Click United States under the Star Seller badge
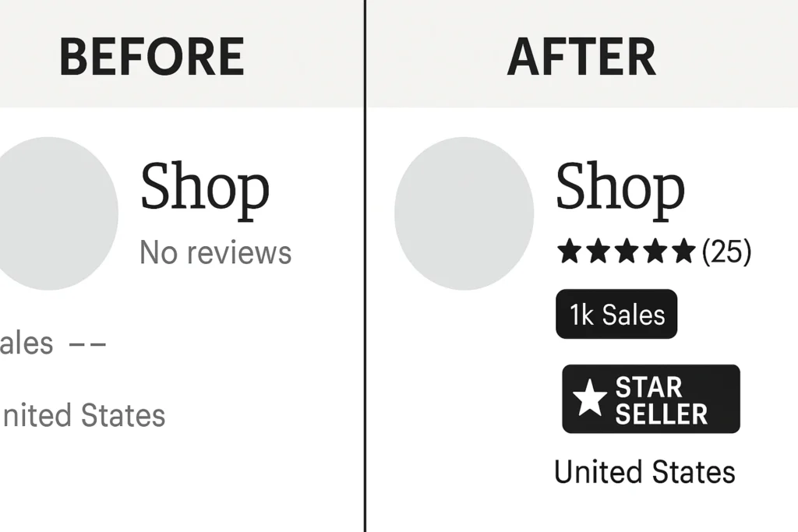The image size is (798, 532). point(644,472)
